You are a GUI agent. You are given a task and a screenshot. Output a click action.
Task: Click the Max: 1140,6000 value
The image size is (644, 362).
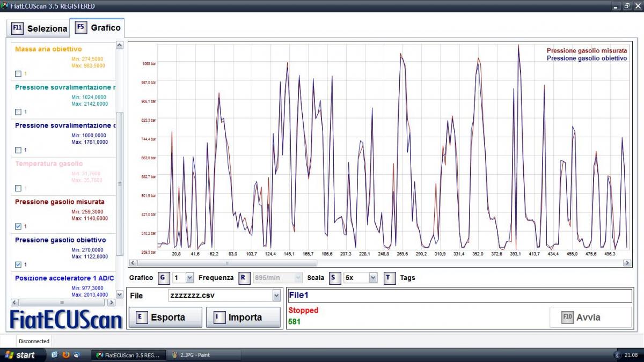click(x=90, y=219)
